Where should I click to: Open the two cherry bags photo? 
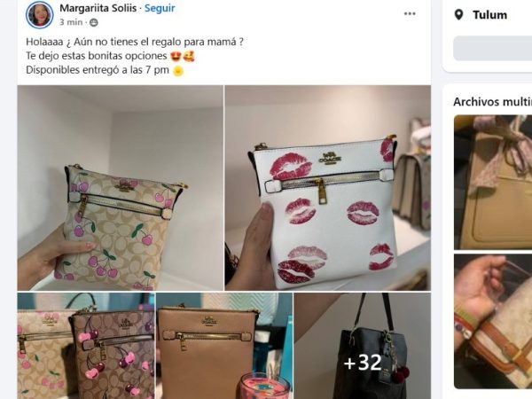pyautogui.click(x=86, y=346)
